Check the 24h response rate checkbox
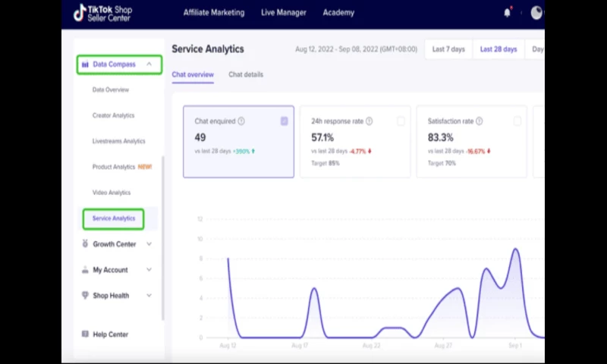This screenshot has height=364, width=607. (x=401, y=121)
